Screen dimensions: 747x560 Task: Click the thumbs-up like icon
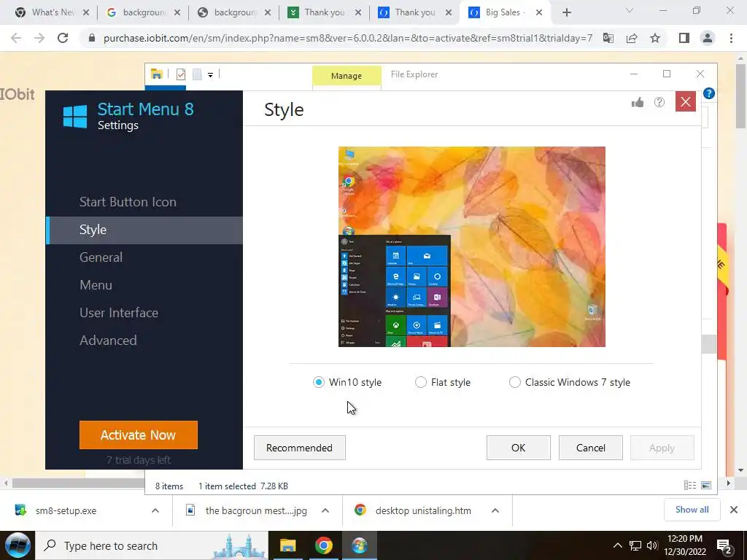pos(638,102)
